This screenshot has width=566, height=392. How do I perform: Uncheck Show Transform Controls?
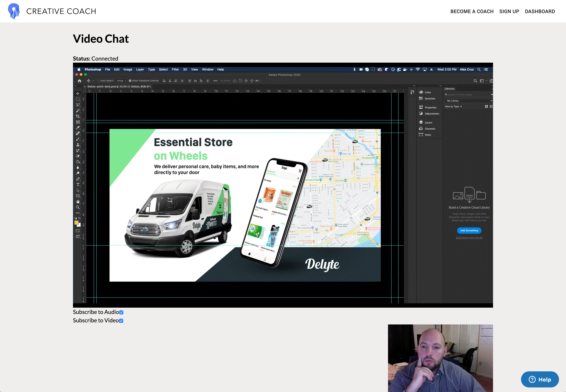[130, 81]
